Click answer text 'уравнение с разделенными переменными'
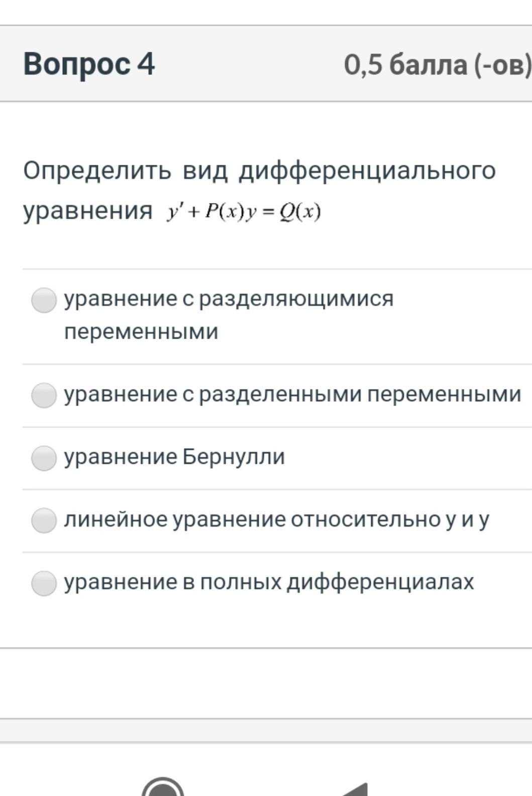The width and height of the screenshot is (532, 796). 292,394
